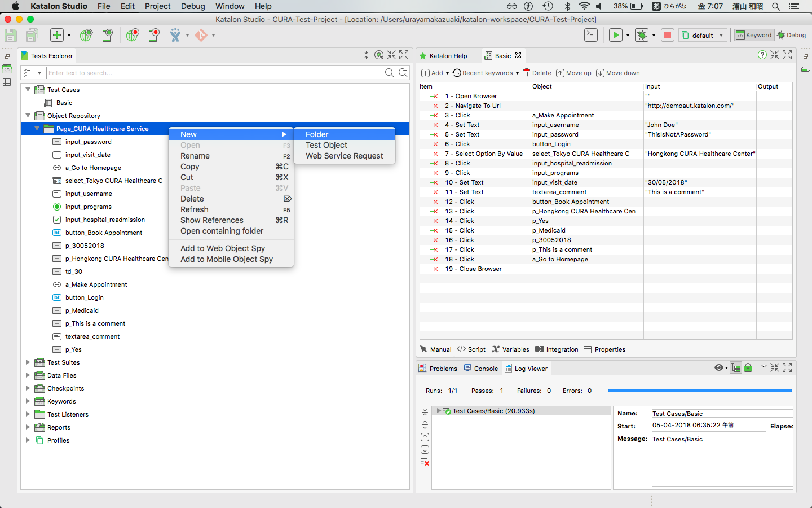Collapse the Test Cases tree folder
The image size is (812, 508).
coord(28,90)
